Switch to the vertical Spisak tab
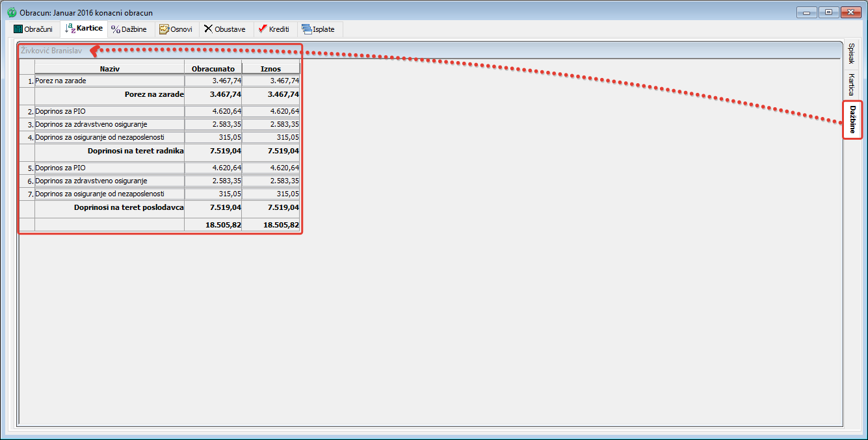868x440 pixels. tap(852, 54)
